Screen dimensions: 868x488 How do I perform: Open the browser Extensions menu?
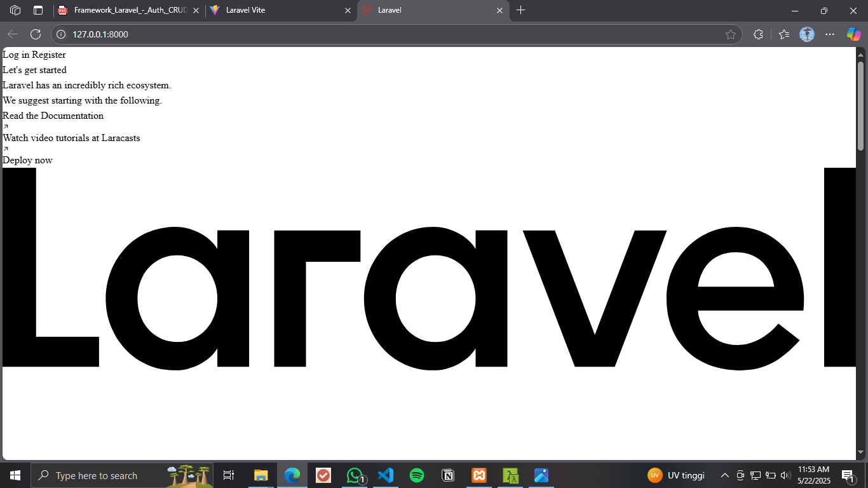coord(758,34)
